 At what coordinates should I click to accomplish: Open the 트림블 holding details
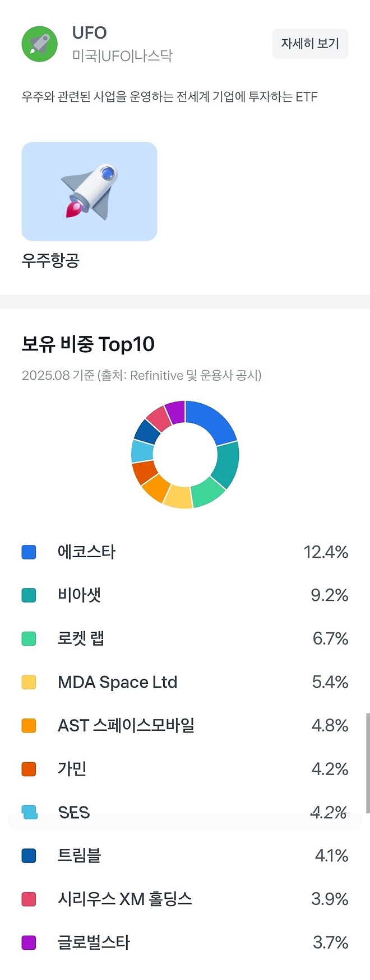click(x=185, y=856)
